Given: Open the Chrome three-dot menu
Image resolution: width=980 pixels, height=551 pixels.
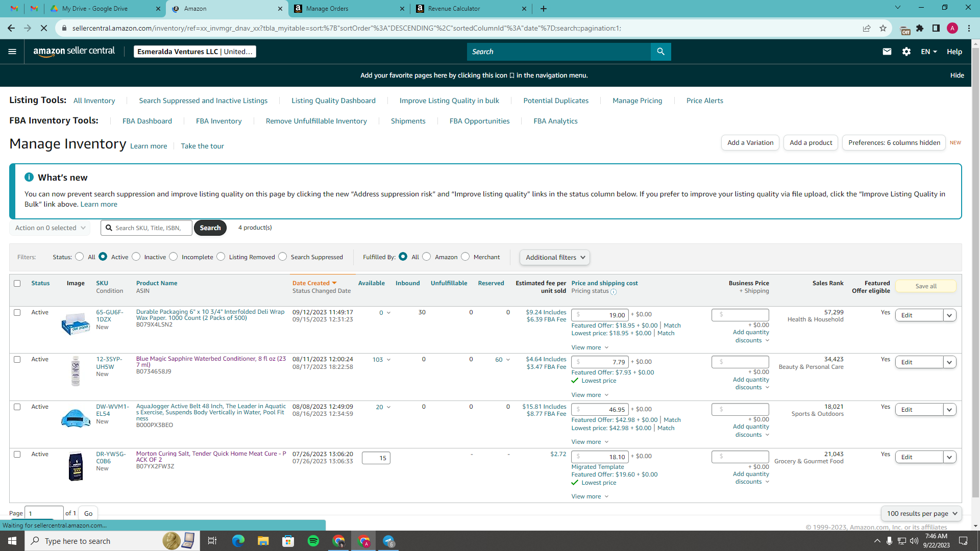Looking at the screenshot, I should click(x=969, y=28).
